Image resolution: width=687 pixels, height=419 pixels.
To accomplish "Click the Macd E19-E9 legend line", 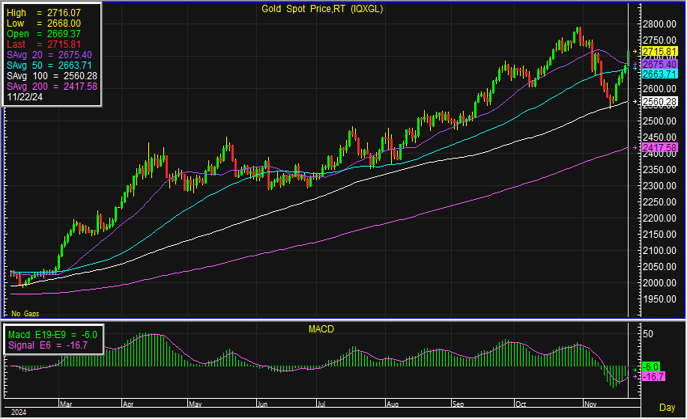I will [50, 334].
